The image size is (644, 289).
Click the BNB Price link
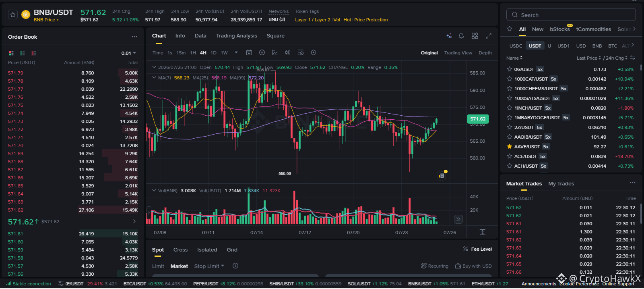pos(46,20)
